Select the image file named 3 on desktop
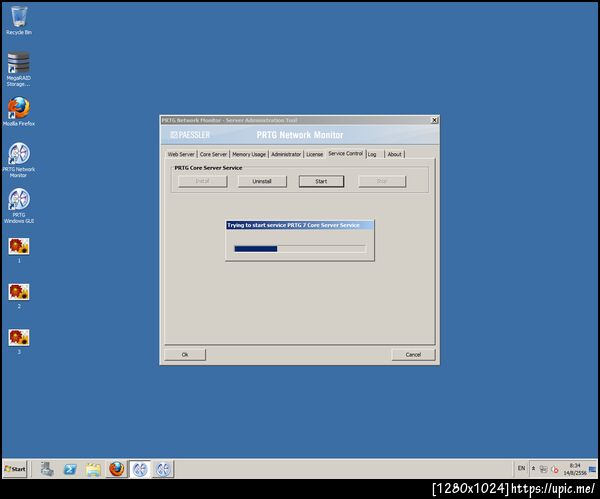 [19, 342]
